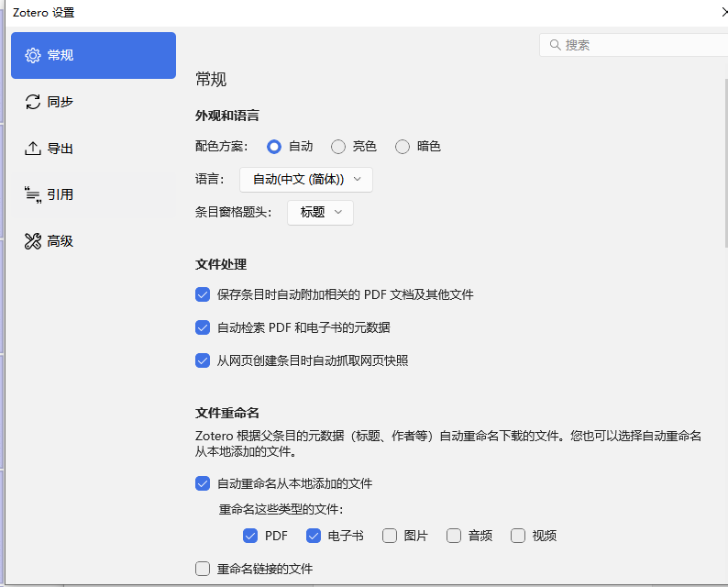Click the export upload icon beside 导出
Viewport: 728px width, 587px height.
32,149
